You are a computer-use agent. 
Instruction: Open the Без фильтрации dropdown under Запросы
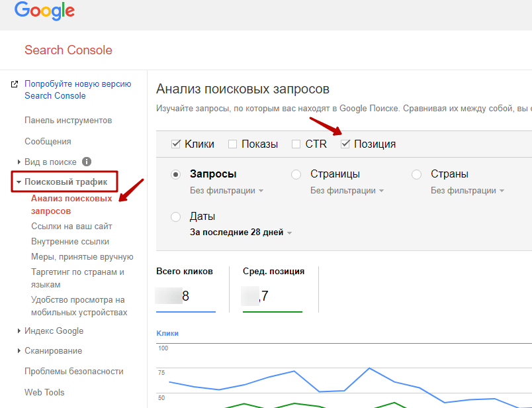point(226,191)
